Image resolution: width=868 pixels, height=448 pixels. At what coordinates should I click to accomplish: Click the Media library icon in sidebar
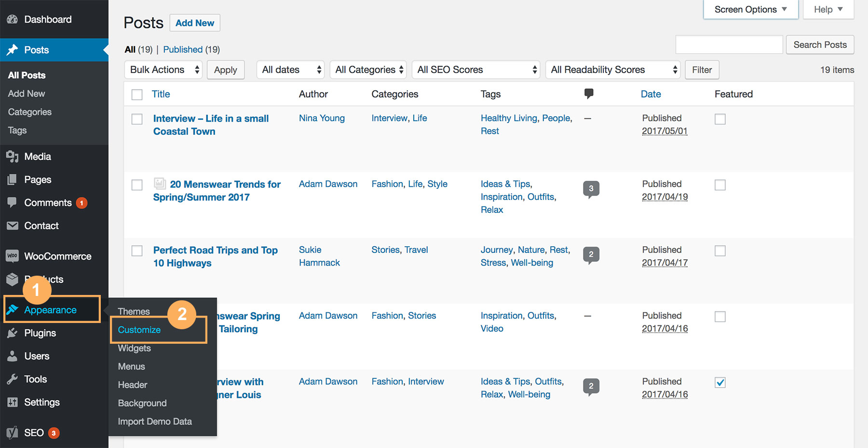point(12,156)
